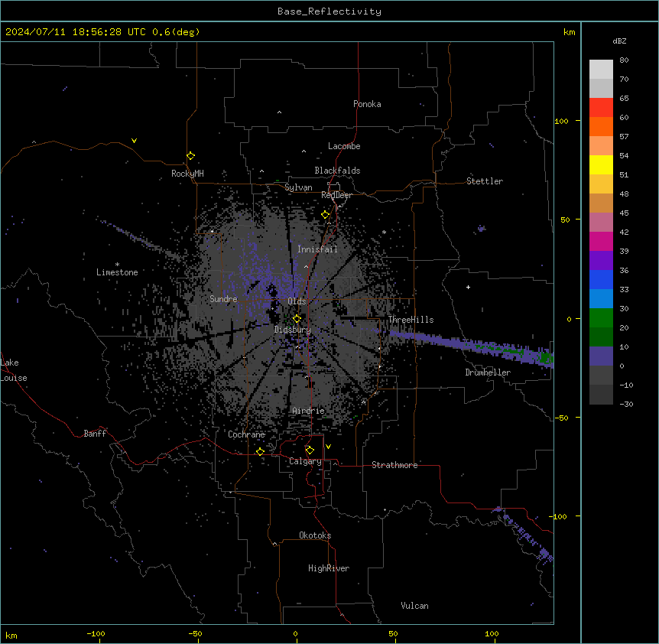Click the -100 tick on the bottom axis
659x644 pixels.
click(96, 634)
